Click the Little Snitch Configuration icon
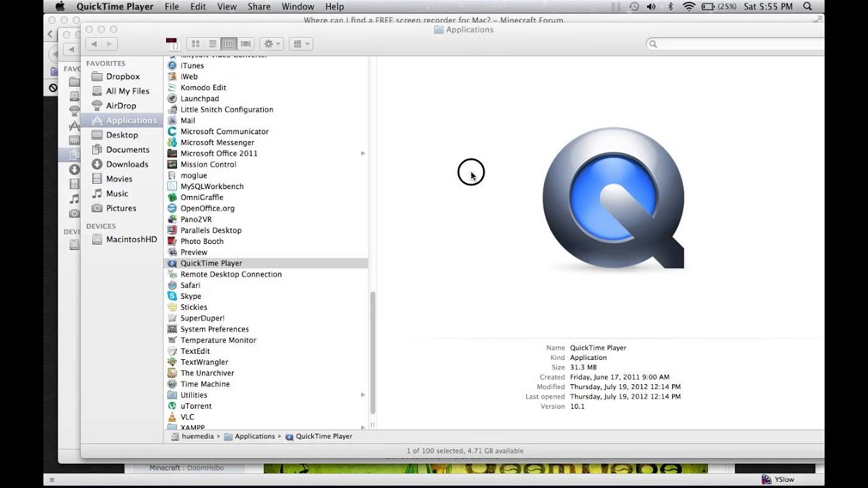The image size is (868, 488). point(172,109)
